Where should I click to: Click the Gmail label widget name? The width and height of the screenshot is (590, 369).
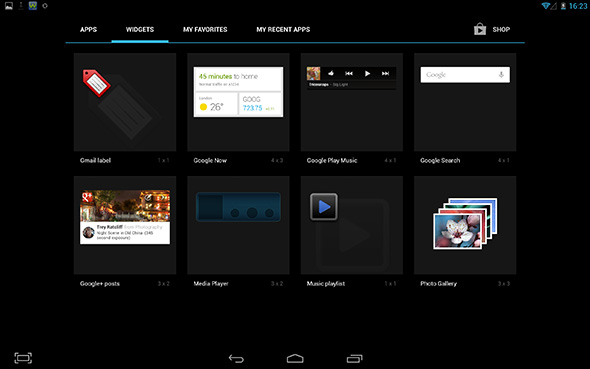tap(95, 160)
